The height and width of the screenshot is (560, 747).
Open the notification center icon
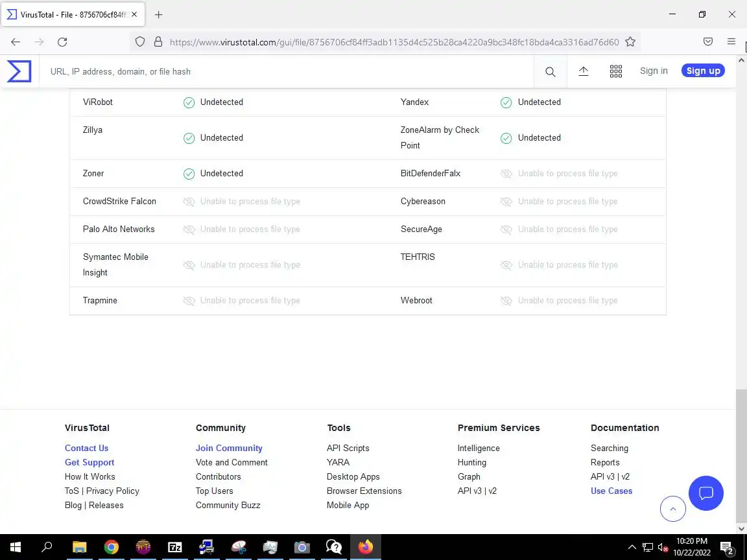tap(726, 547)
